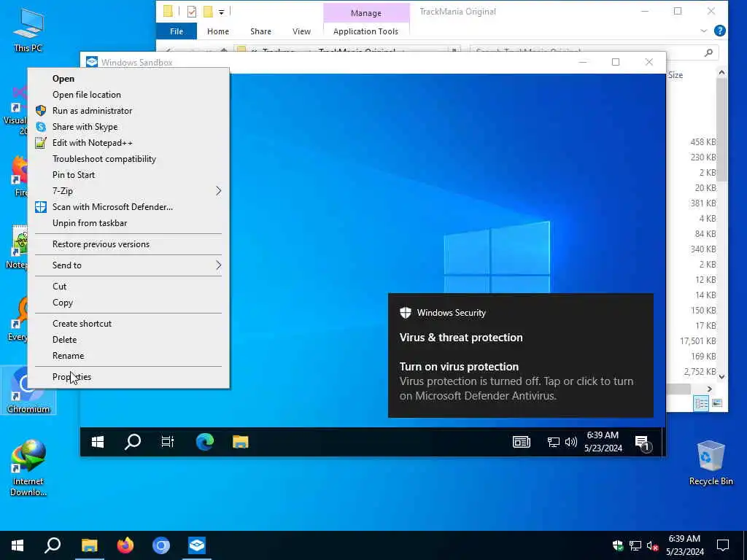Image resolution: width=747 pixels, height=560 pixels.
Task: Open the Recycle Bin icon
Action: pos(711,462)
